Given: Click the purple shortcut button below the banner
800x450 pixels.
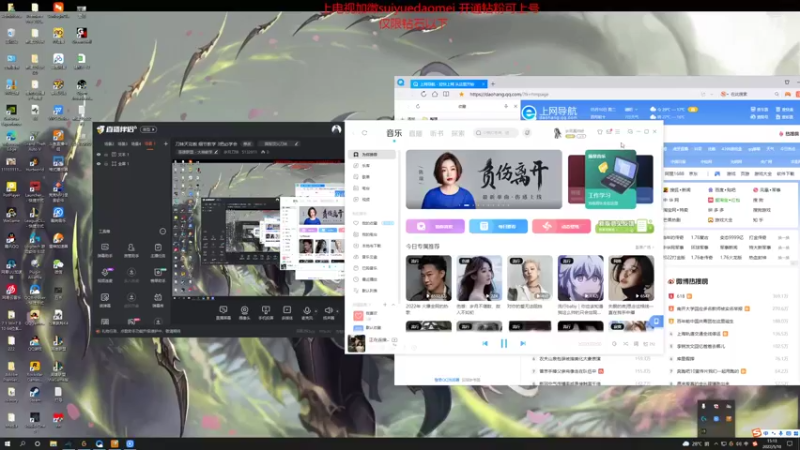Looking at the screenshot, I should pos(435,226).
